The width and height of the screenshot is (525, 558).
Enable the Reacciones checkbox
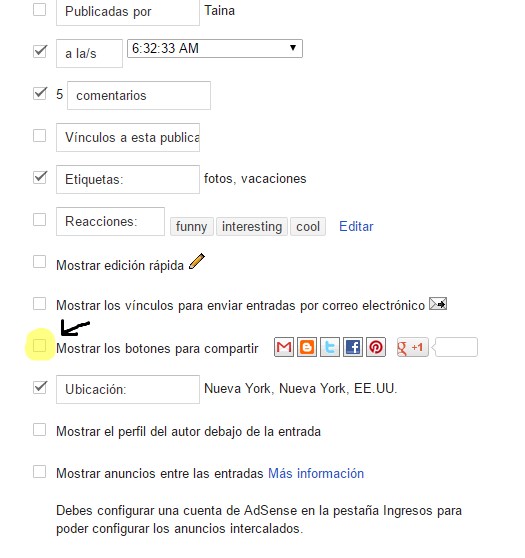(40, 220)
